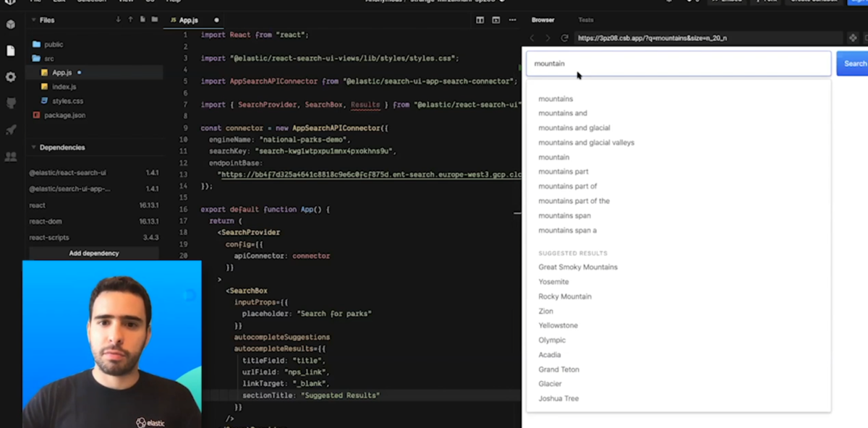Open the Rocky Mountain suggested result
Viewport: 868px width, 428px height.
(x=565, y=296)
